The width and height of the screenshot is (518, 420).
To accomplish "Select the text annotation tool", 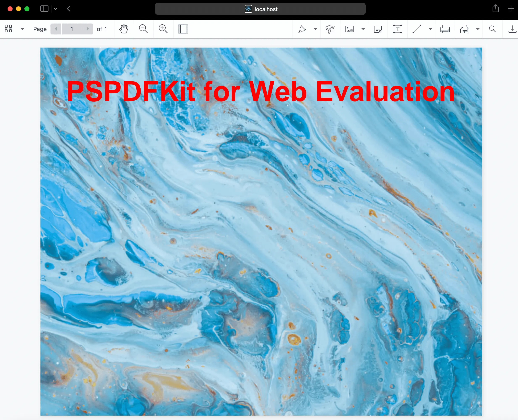I will pos(397,29).
